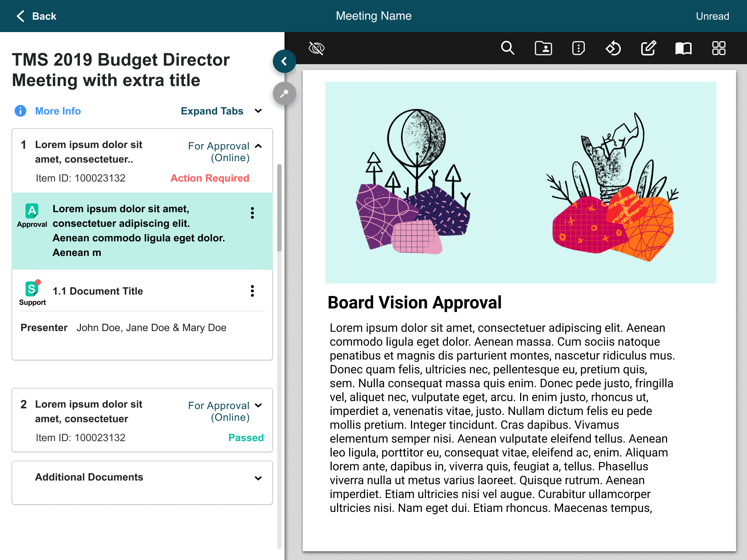
Task: Switch to grid thumbnails view icon
Action: click(719, 48)
